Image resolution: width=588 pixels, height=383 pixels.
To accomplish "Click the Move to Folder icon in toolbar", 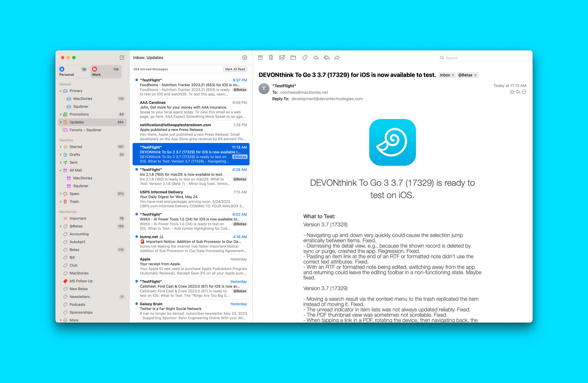I will [x=293, y=57].
